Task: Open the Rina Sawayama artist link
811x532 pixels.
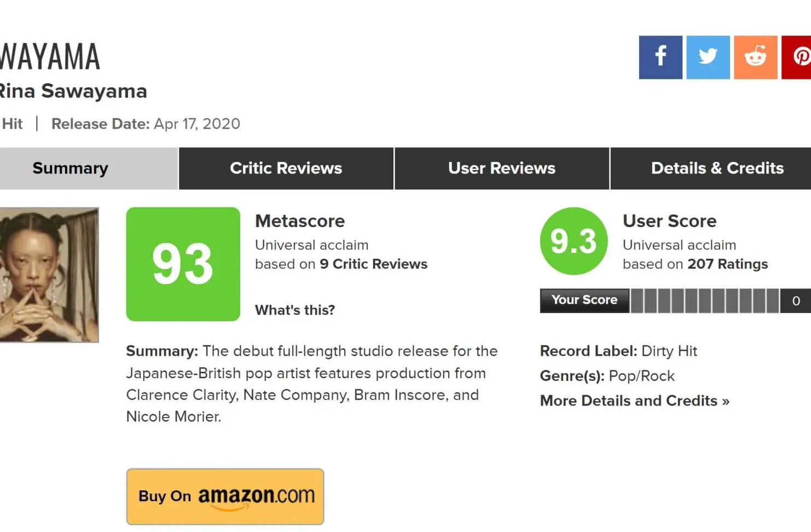Action: point(73,91)
